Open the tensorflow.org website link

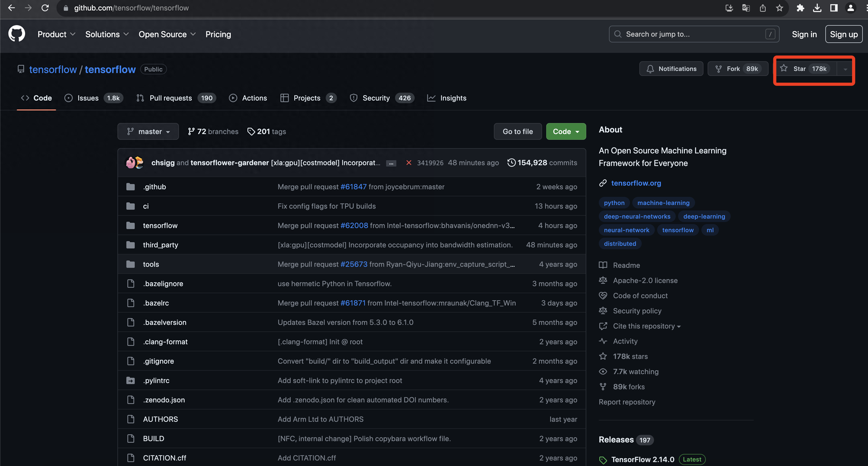636,183
